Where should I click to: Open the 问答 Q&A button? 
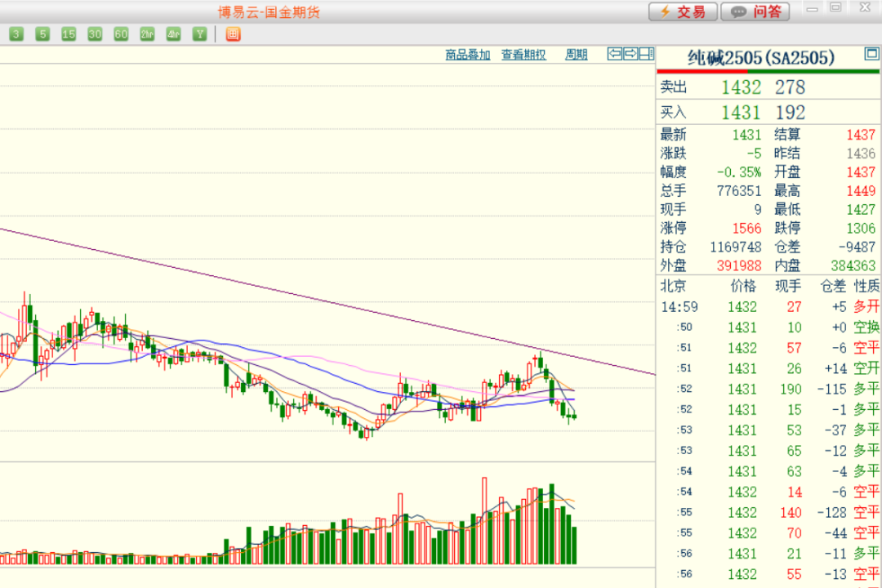pyautogui.click(x=756, y=11)
